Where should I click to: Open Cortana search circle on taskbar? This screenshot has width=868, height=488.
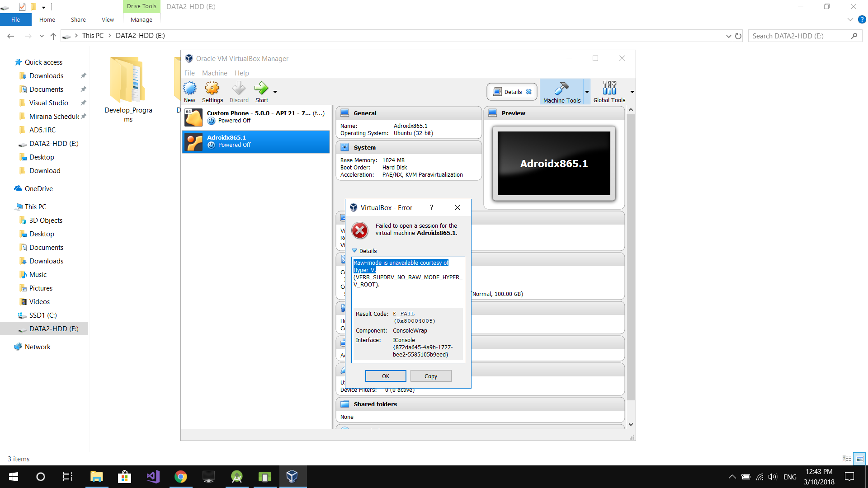[41, 477]
